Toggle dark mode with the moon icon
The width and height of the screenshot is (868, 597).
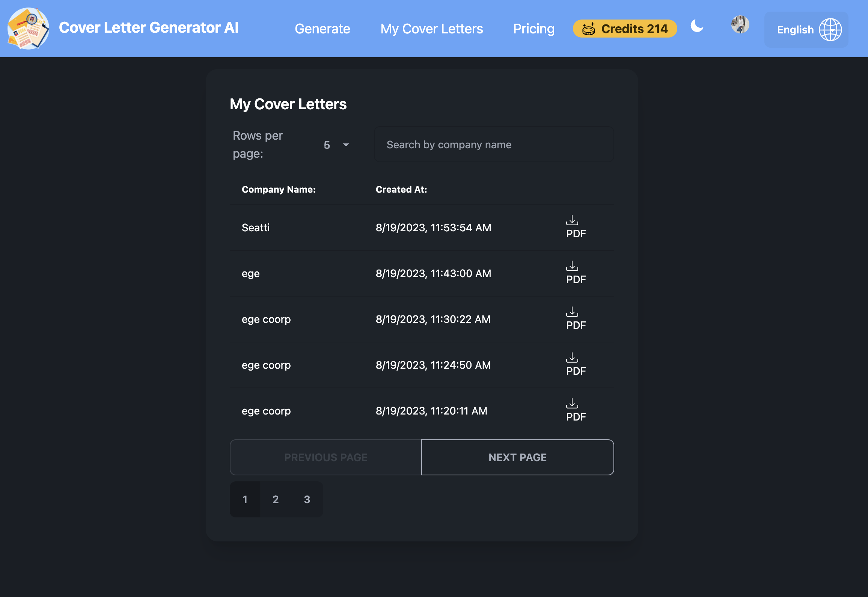coord(697,26)
